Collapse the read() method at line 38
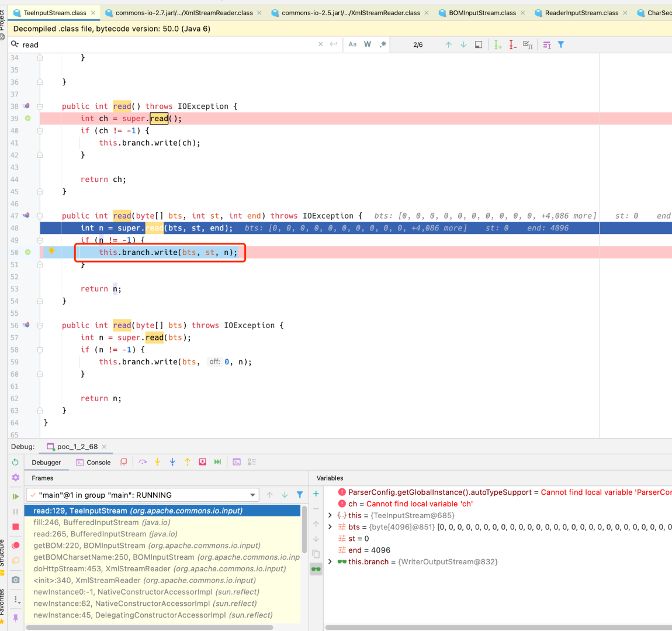The width and height of the screenshot is (672, 631). pyautogui.click(x=40, y=106)
